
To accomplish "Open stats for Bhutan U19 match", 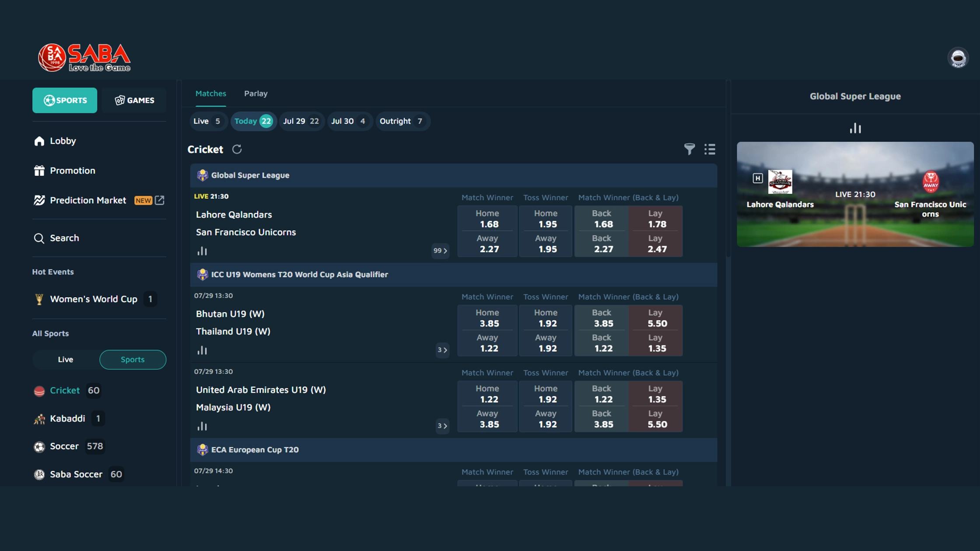I will [x=202, y=350].
